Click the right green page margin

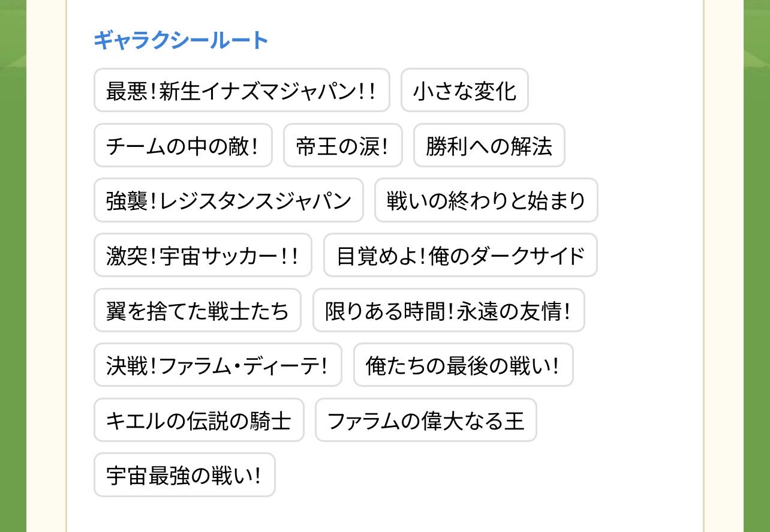(757, 270)
